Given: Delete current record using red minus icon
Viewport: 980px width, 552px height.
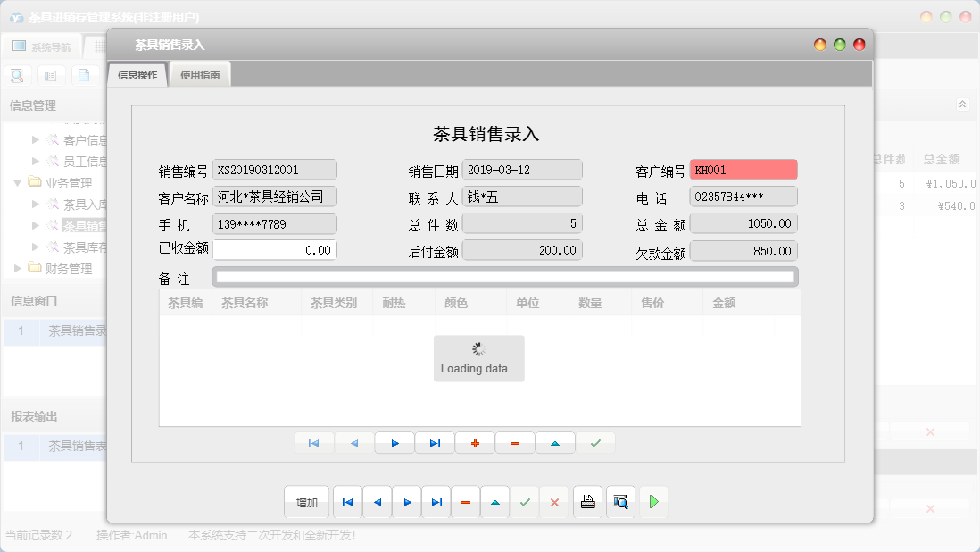Looking at the screenshot, I should point(465,502).
